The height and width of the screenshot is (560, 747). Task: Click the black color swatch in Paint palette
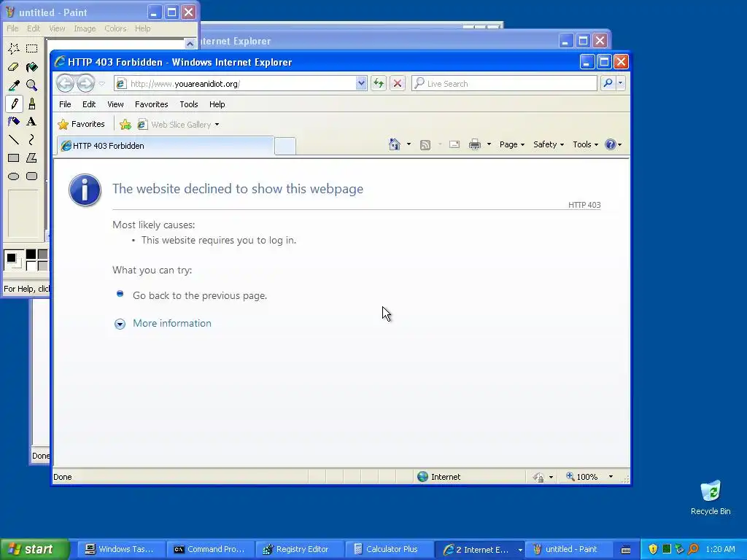[31, 254]
